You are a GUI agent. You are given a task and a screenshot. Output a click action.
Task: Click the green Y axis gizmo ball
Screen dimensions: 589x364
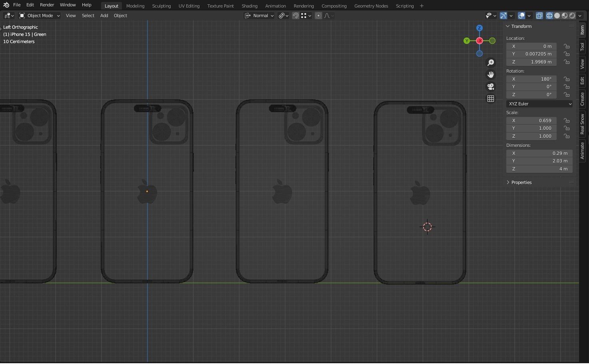pos(467,41)
